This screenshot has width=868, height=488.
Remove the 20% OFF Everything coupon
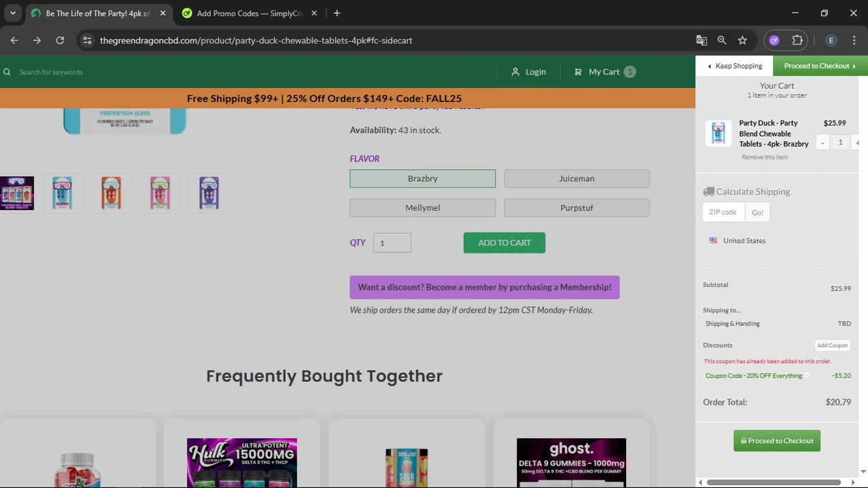point(807,375)
